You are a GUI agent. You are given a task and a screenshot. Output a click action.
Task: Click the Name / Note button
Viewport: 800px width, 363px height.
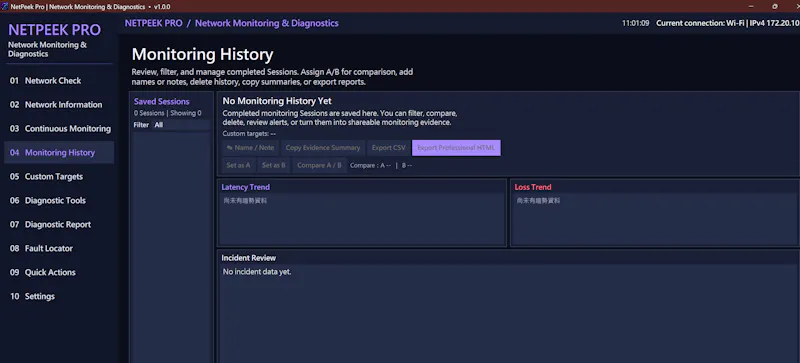click(x=251, y=148)
